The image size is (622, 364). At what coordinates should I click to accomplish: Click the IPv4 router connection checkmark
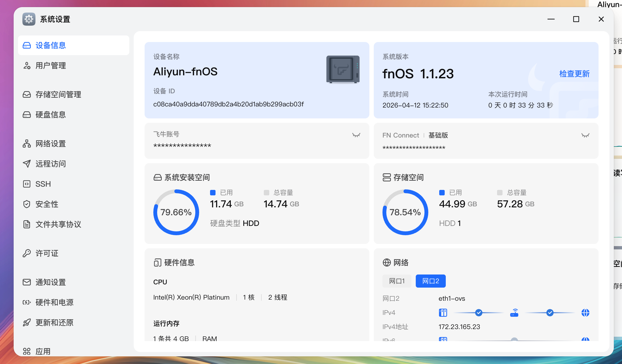click(x=479, y=313)
